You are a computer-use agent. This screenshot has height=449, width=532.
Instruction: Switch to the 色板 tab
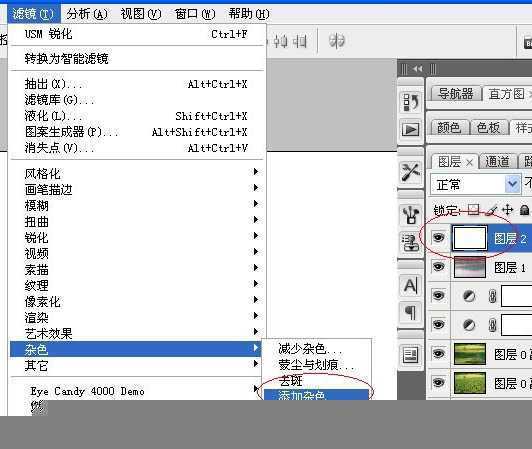[489, 128]
